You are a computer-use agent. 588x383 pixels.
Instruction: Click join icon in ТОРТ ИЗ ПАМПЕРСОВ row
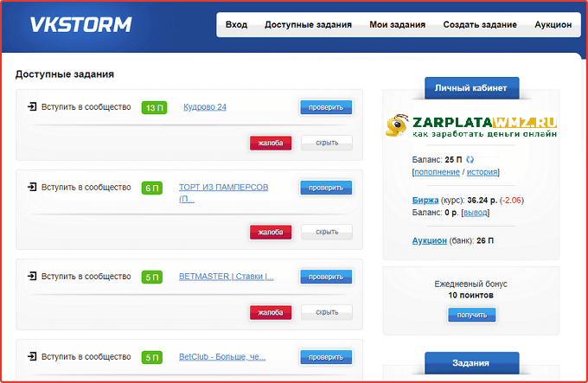point(32,187)
